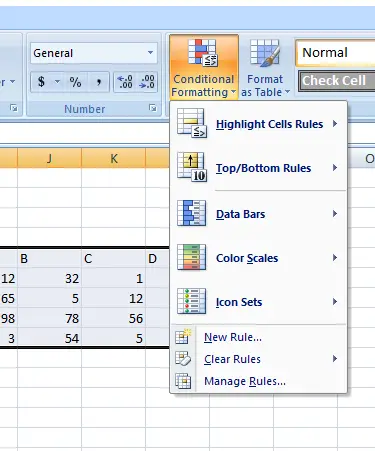The image size is (375, 451).
Task: Click the cell containing 1
Action: pos(113,278)
